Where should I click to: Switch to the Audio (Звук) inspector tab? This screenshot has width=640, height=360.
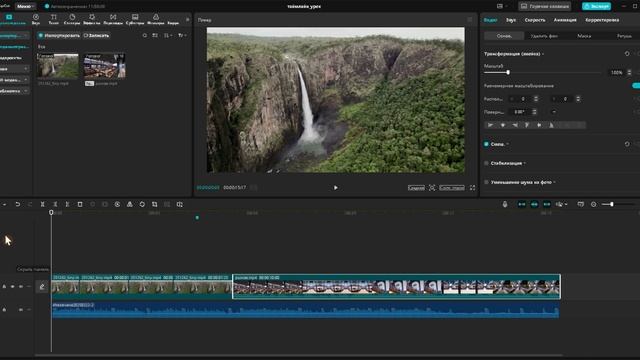point(511,20)
